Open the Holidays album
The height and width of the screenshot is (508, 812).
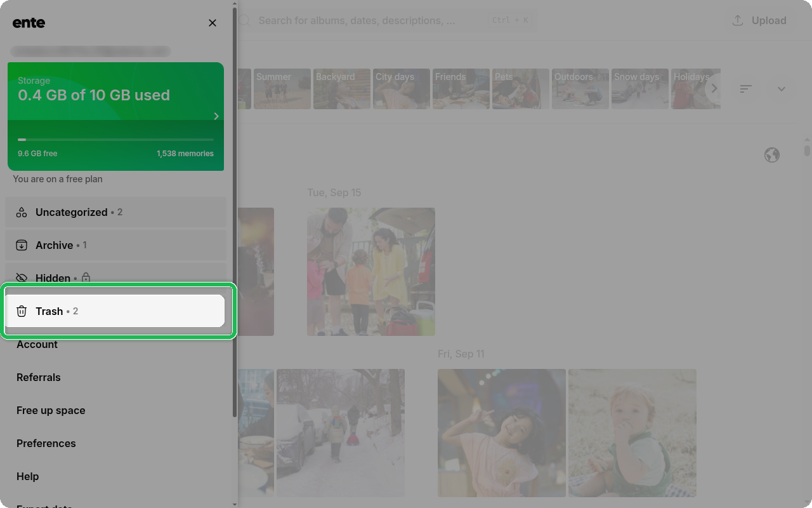(x=696, y=89)
